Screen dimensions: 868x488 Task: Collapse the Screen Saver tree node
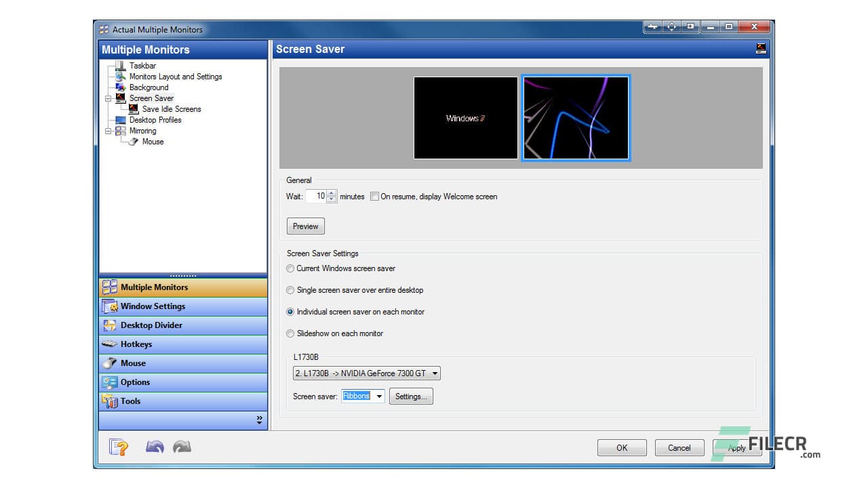point(108,98)
